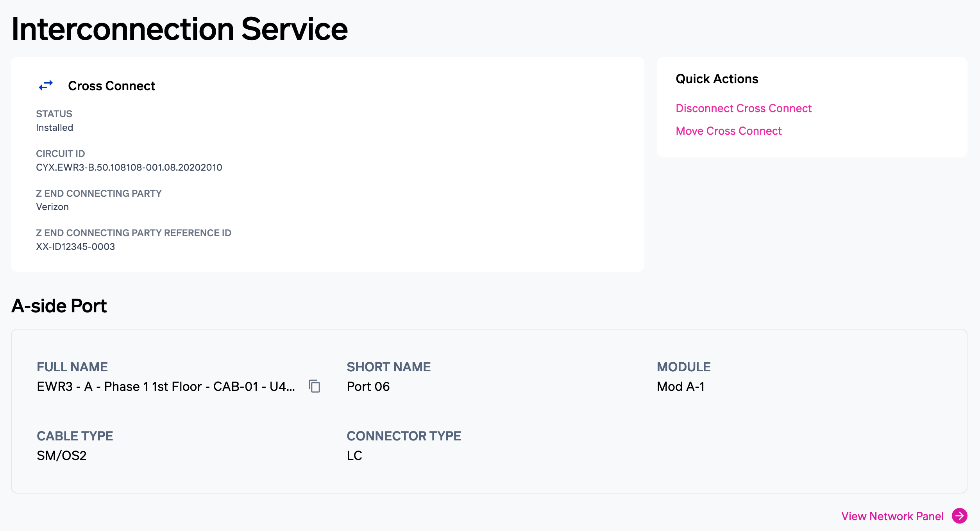Click Move Cross Connect link

tap(728, 131)
